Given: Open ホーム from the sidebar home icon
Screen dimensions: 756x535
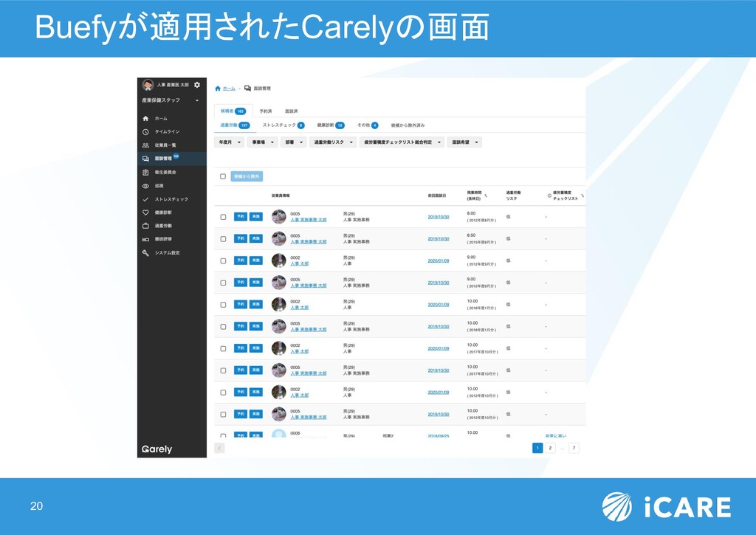Looking at the screenshot, I should [x=145, y=118].
